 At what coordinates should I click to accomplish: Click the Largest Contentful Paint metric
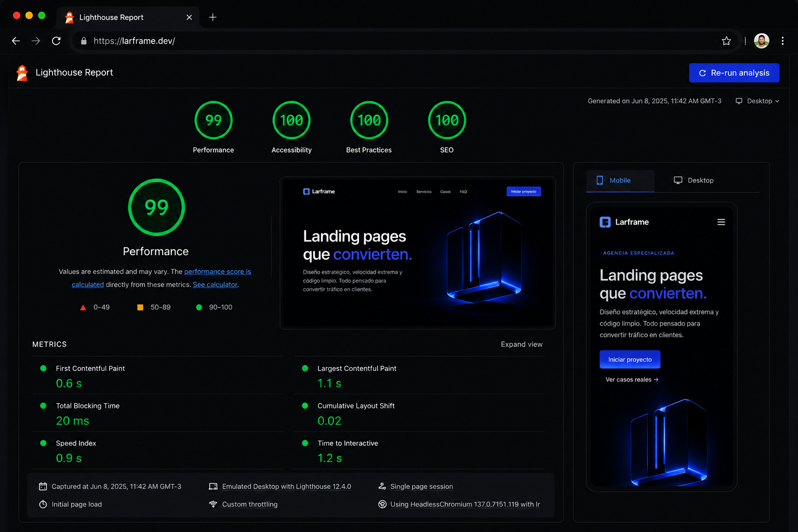click(419, 376)
